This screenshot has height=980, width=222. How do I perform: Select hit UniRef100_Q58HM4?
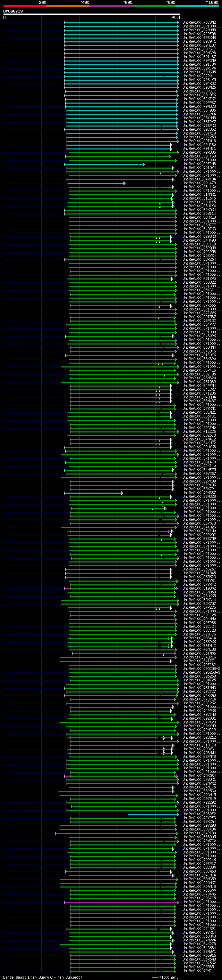pos(199,347)
